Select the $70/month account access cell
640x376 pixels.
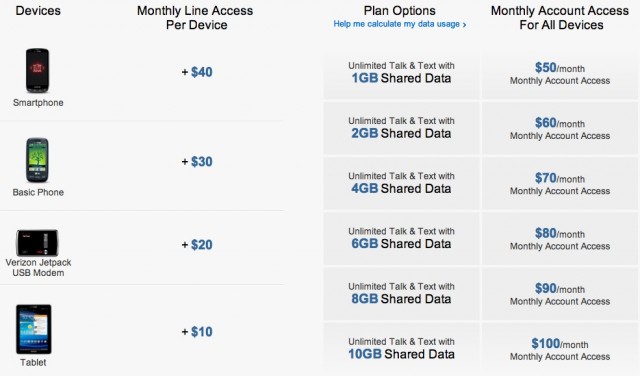560,183
